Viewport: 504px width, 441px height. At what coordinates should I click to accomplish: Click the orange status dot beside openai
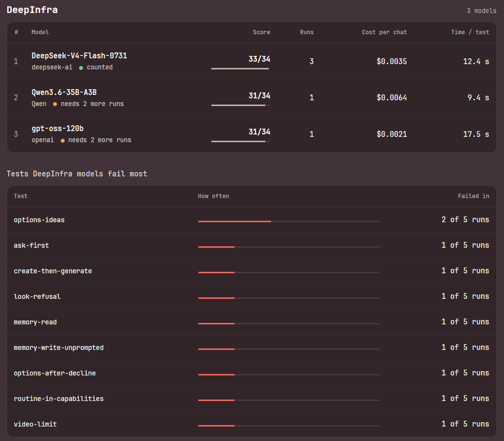(63, 140)
